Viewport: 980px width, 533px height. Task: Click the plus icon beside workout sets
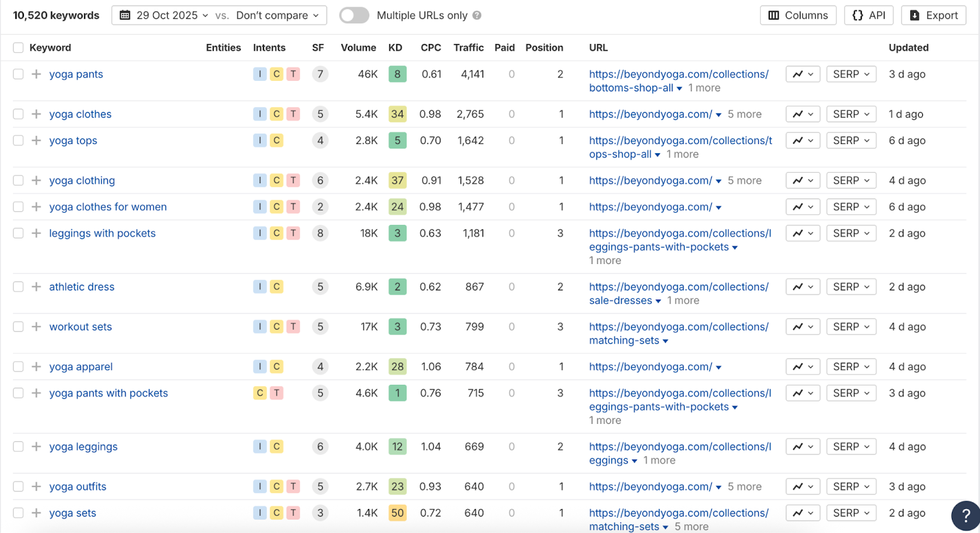36,327
